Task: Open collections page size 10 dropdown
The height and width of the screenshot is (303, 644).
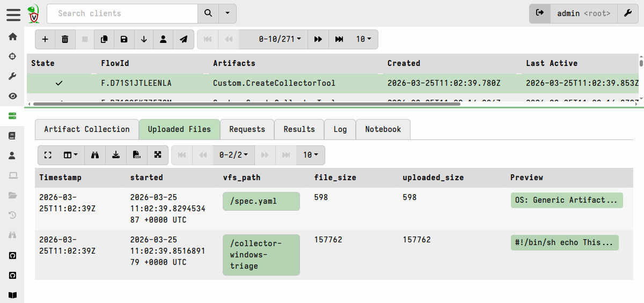Action: (364, 39)
